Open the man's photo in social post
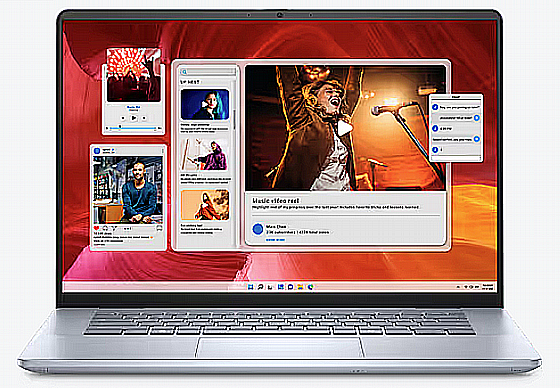The image size is (560, 388). [x=128, y=190]
